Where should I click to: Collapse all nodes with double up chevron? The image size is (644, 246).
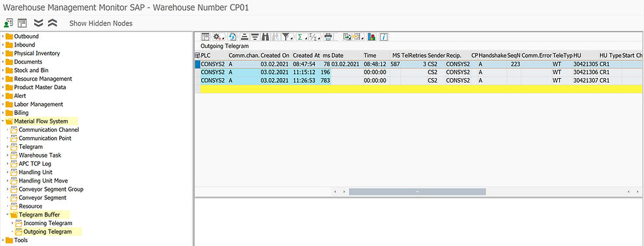pos(52,23)
